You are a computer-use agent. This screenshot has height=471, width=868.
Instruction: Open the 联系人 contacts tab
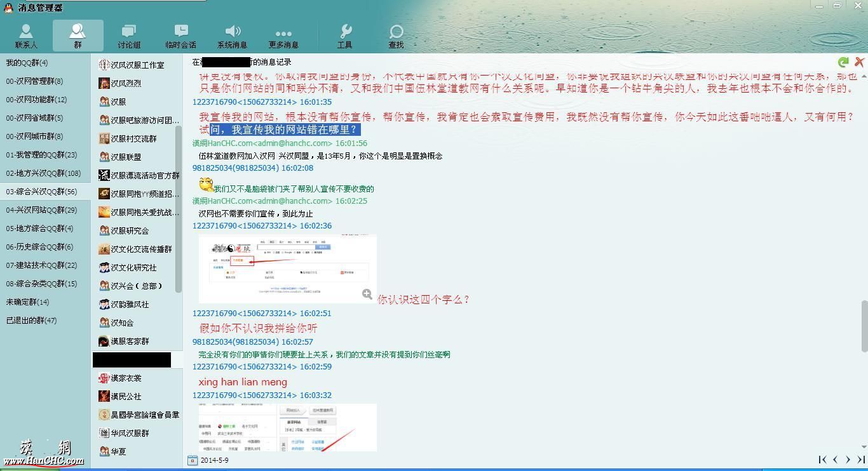coord(26,36)
